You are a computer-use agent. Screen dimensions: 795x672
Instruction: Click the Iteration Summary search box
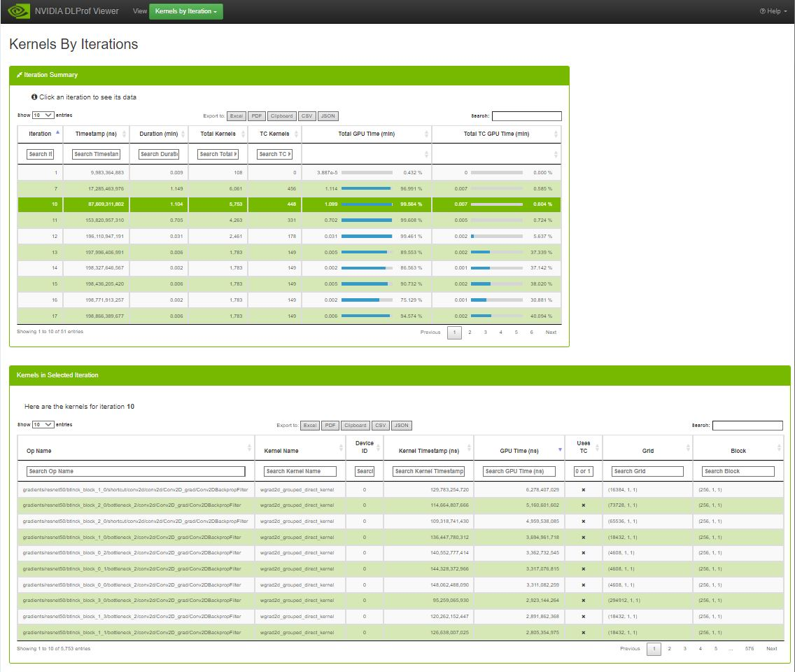(x=526, y=116)
